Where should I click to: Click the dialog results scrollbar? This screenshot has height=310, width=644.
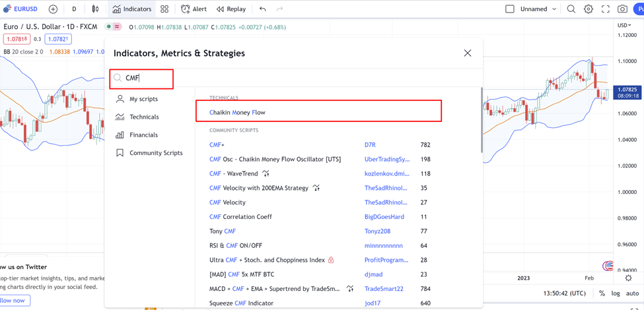(482, 120)
